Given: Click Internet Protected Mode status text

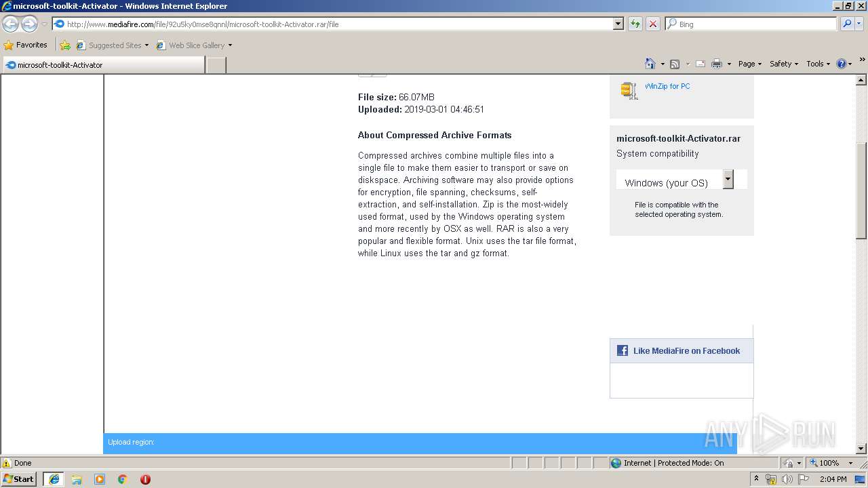Looking at the screenshot, I should pos(673,463).
